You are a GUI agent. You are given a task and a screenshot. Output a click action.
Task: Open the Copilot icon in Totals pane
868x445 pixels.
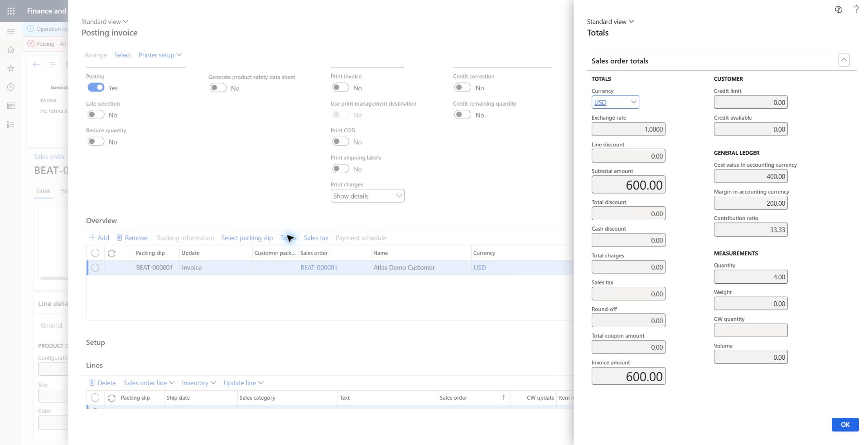[x=839, y=9]
